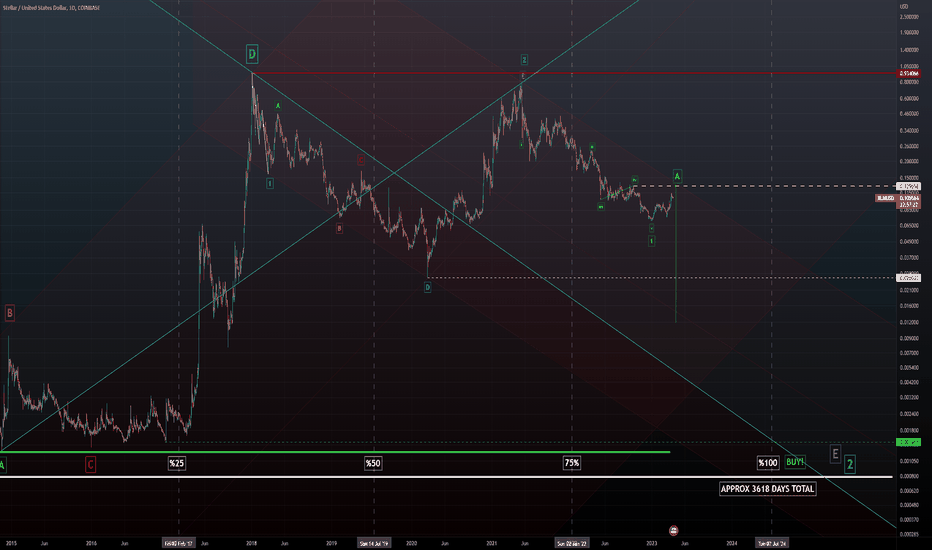This screenshot has width=932, height=550.
Task: Click the 2018 year label on time axis
Action: click(x=251, y=543)
